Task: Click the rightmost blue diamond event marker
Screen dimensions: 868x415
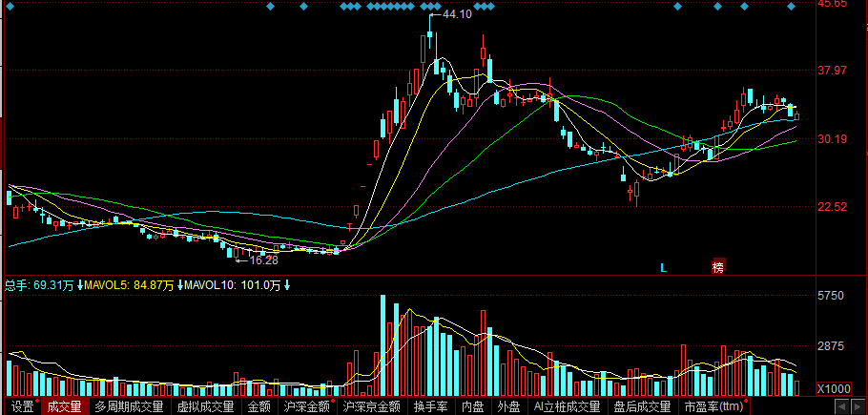Action: (x=791, y=7)
